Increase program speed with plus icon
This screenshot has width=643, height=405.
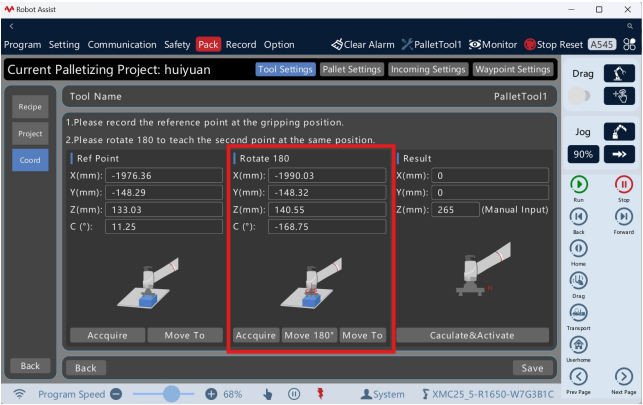pyautogui.click(x=211, y=394)
